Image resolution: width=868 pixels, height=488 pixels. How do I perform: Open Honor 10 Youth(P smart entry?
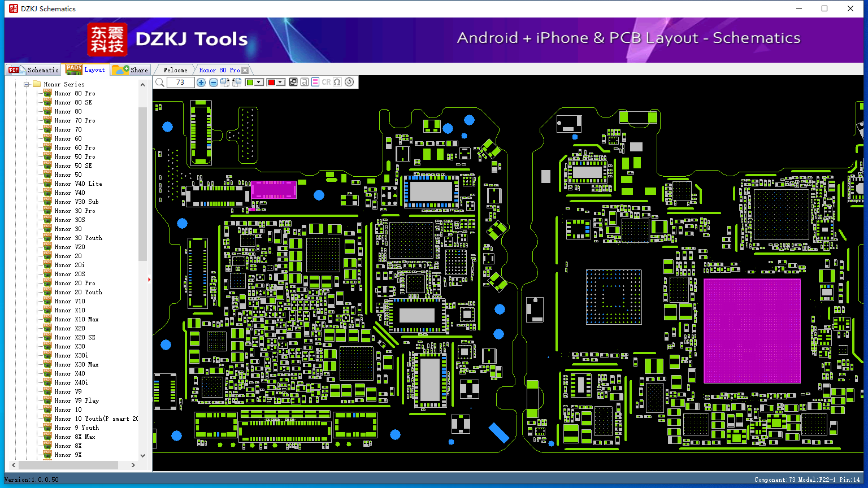click(96, 419)
